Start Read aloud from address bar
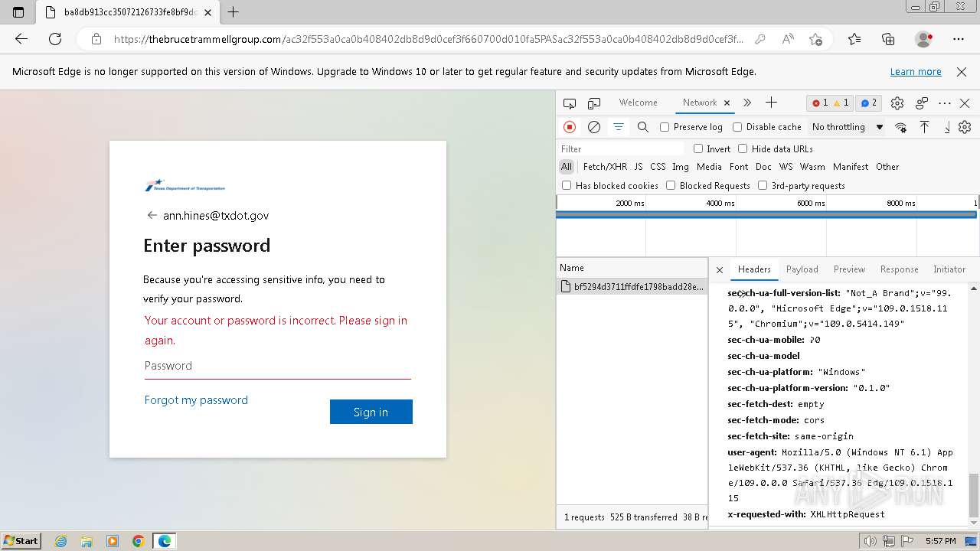This screenshot has width=980, height=551. [x=788, y=39]
